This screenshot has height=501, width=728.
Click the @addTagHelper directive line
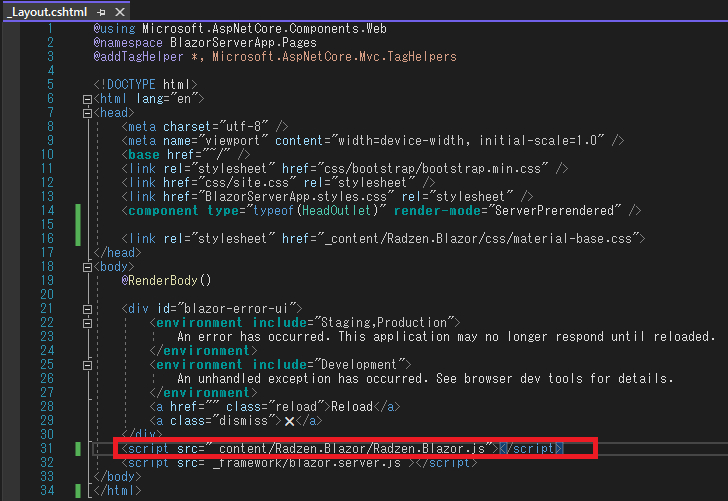[x=275, y=57]
